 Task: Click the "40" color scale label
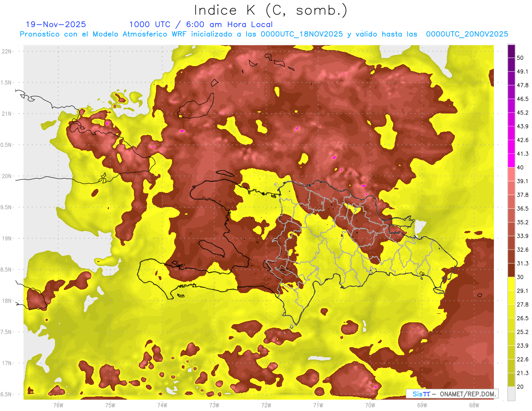[x=520, y=168]
